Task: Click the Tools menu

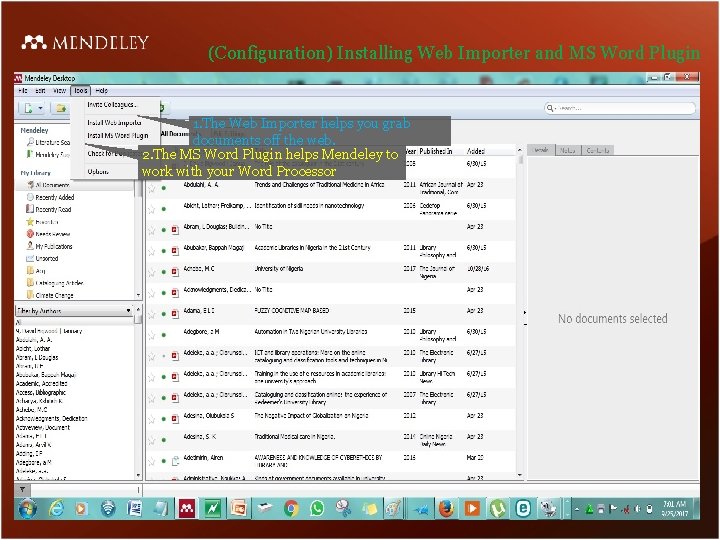Action: 81,90
